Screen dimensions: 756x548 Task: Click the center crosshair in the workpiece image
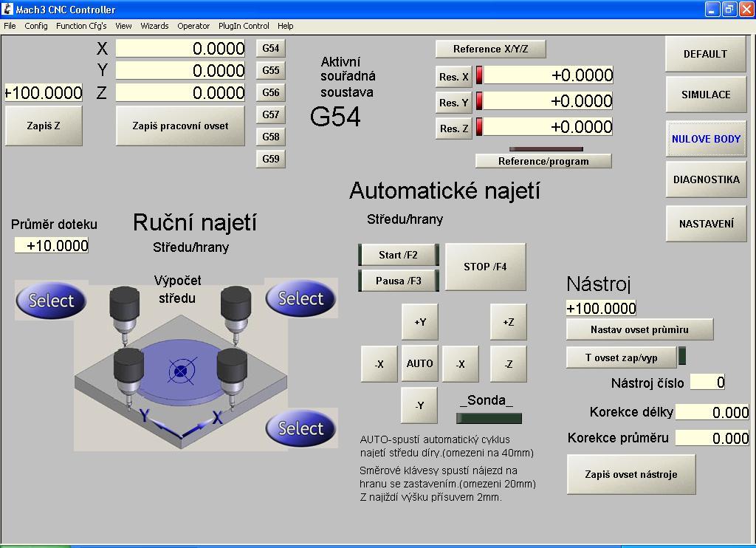point(180,371)
